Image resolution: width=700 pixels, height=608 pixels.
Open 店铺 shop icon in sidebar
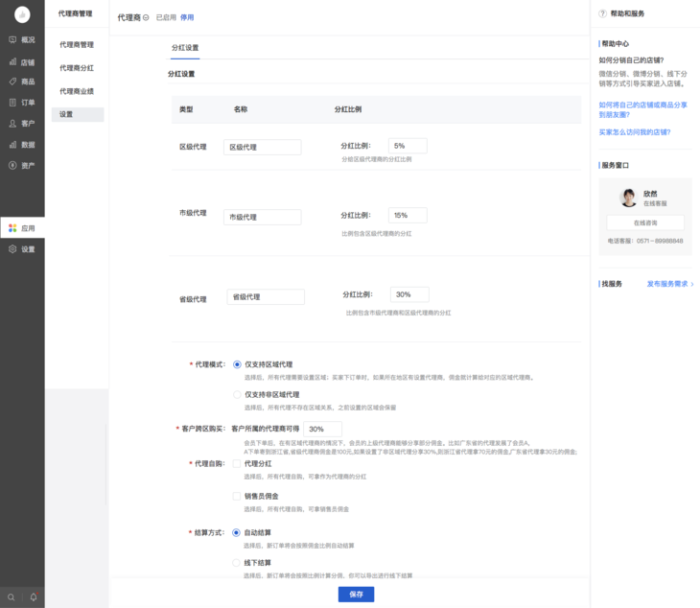pos(12,62)
